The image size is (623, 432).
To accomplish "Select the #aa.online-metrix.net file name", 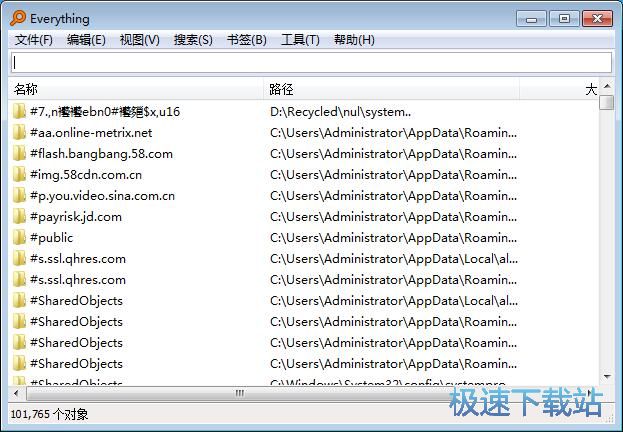I will click(91, 132).
